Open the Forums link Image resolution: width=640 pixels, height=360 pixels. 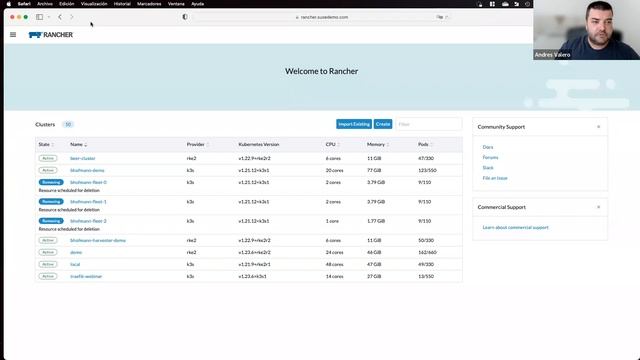click(490, 157)
